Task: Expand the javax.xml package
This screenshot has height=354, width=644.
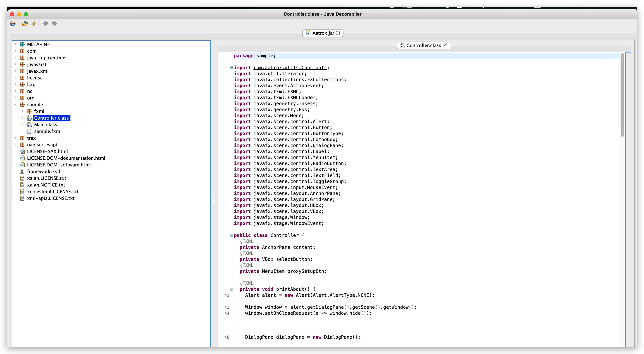Action: 15,71
